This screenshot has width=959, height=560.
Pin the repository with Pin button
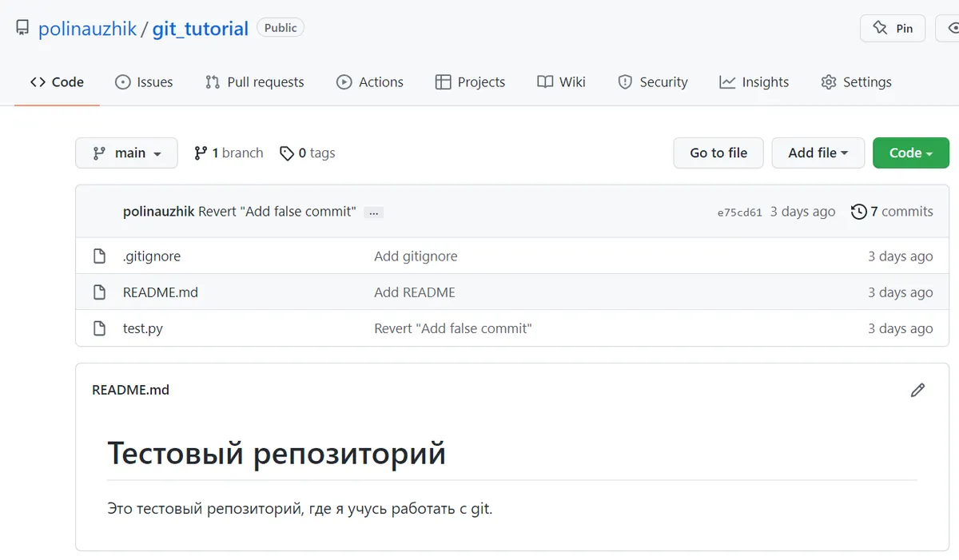893,28
